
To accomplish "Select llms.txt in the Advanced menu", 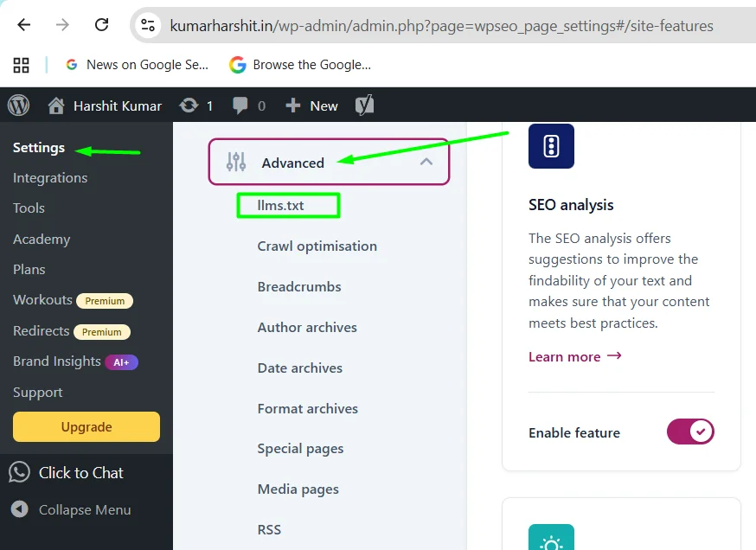I will (x=280, y=206).
